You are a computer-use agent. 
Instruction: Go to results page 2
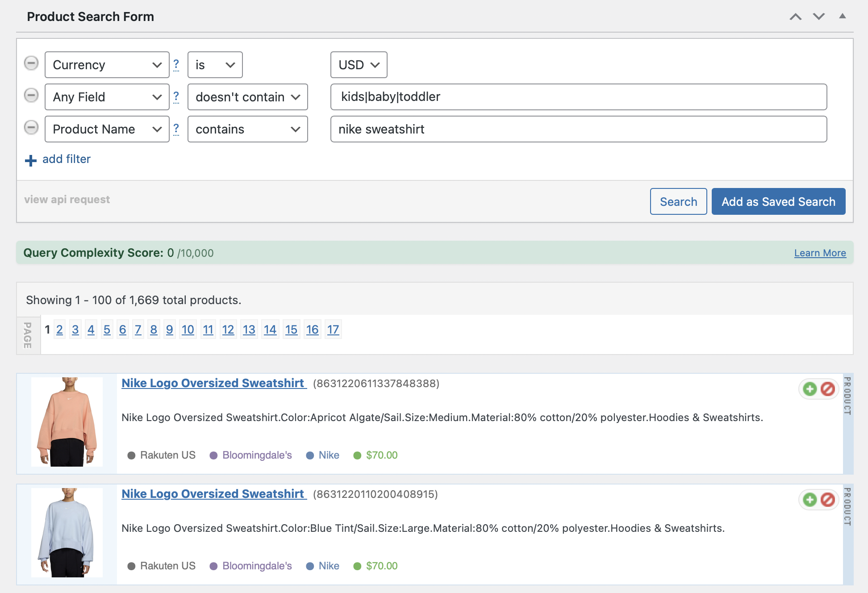(x=59, y=330)
